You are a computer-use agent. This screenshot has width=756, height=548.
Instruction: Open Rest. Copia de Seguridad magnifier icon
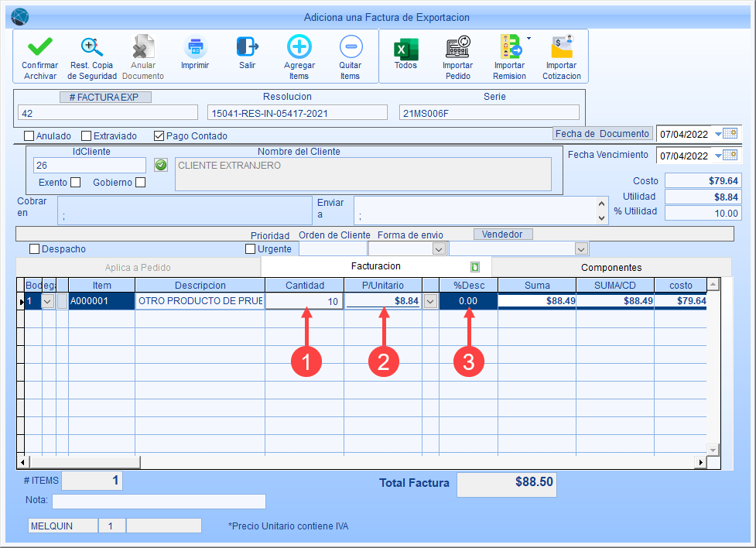coord(91,46)
